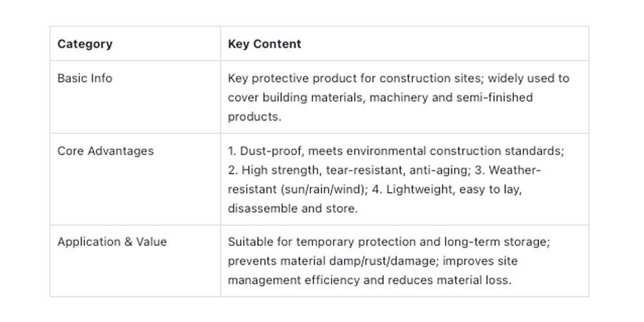Click the Category column header
644x322 pixels.
tap(84, 44)
